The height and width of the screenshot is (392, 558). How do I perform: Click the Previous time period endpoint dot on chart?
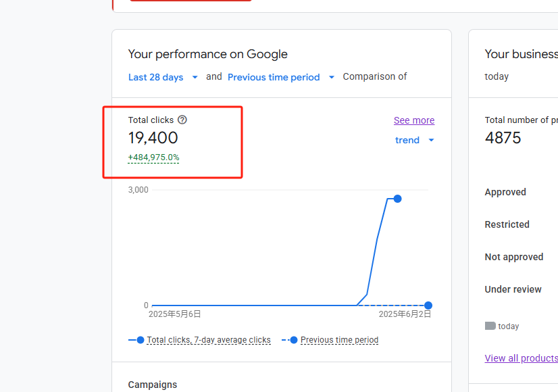click(x=428, y=305)
